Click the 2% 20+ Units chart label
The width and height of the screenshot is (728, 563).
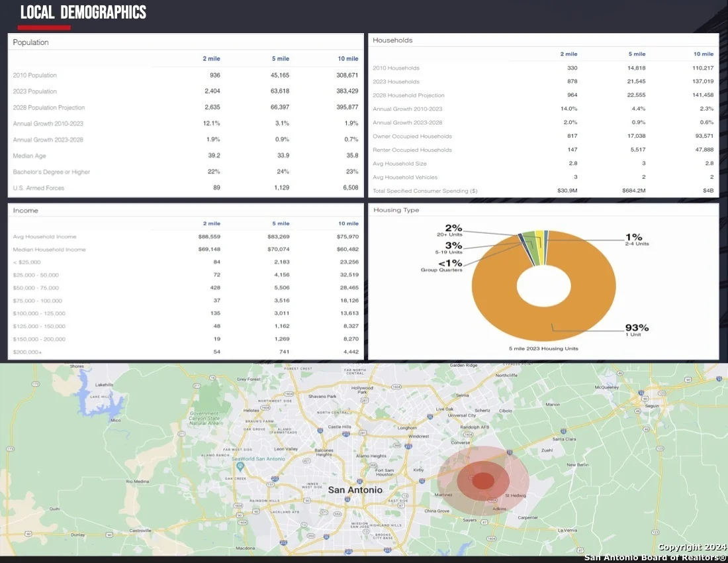[x=449, y=230]
